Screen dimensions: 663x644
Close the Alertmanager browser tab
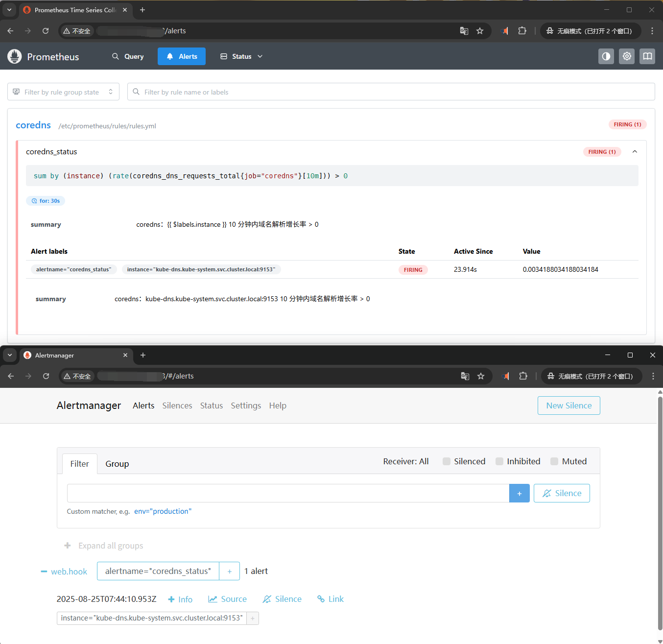(125, 355)
